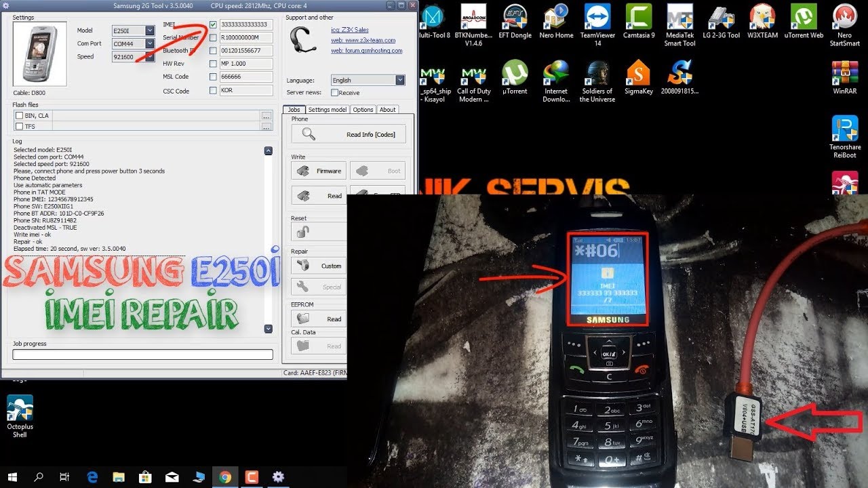Screen dimensions: 868x488
Task: Uncheck the IMEI checkbox
Action: point(213,24)
